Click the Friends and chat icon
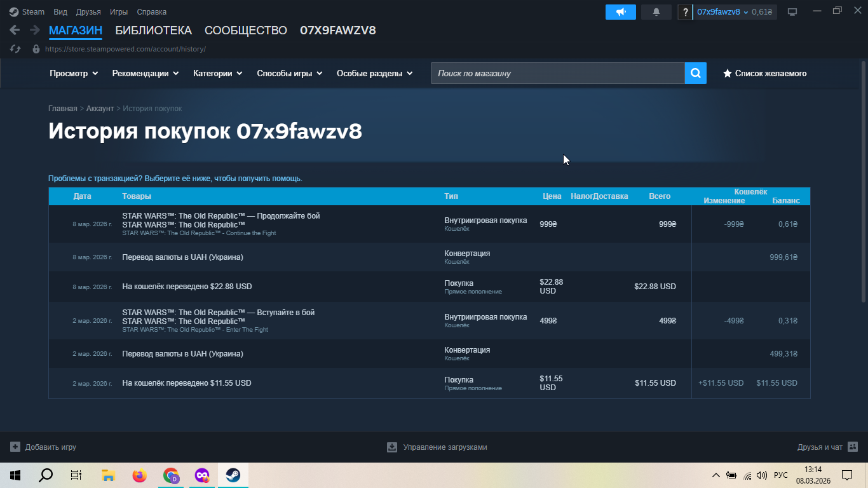Image resolution: width=868 pixels, height=488 pixels. point(853,447)
